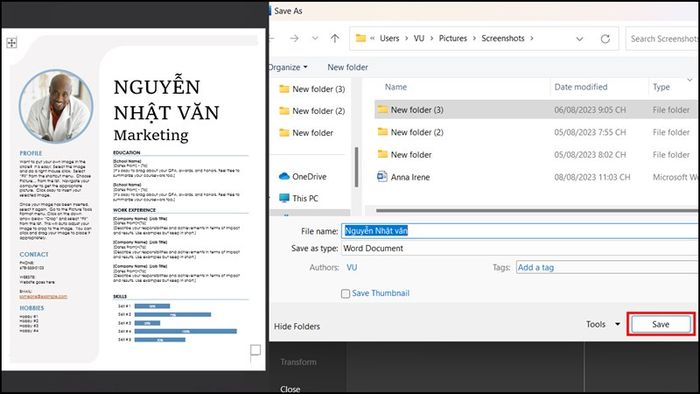Click Hide Folders link
The image size is (700, 394).
tap(297, 327)
